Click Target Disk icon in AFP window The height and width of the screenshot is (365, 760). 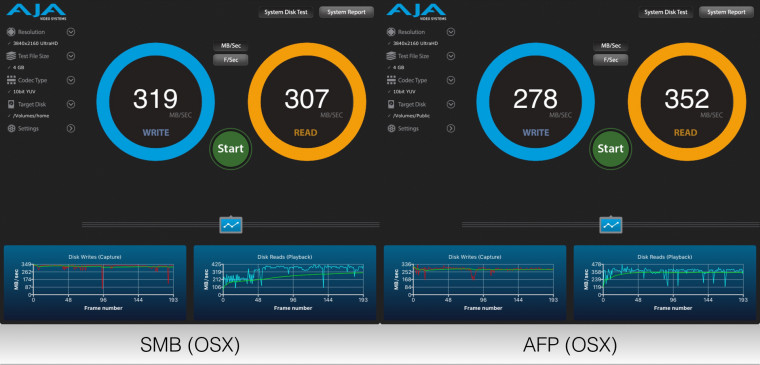(x=391, y=104)
